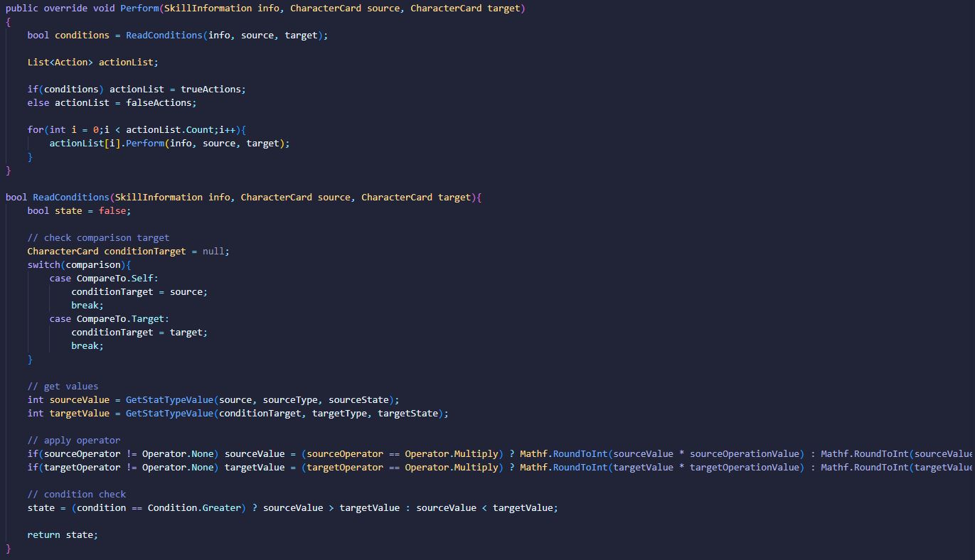Click the "condition check" comment line
Image resolution: width=975 pixels, height=560 pixels.
76,495
